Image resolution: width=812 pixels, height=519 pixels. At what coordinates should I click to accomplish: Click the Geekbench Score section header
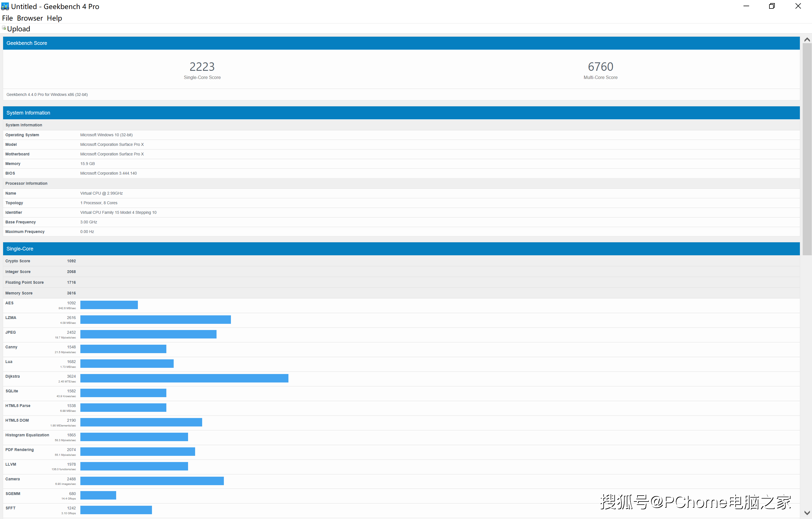27,43
